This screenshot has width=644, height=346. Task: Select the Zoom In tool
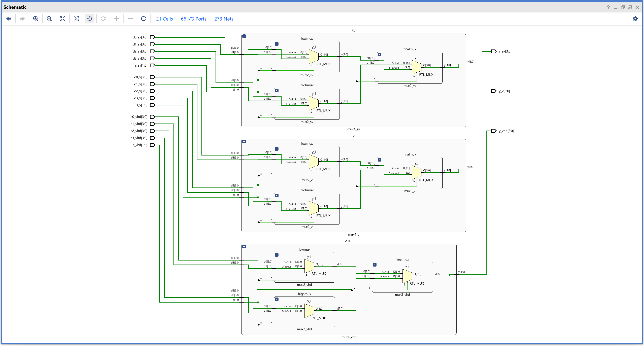click(36, 19)
